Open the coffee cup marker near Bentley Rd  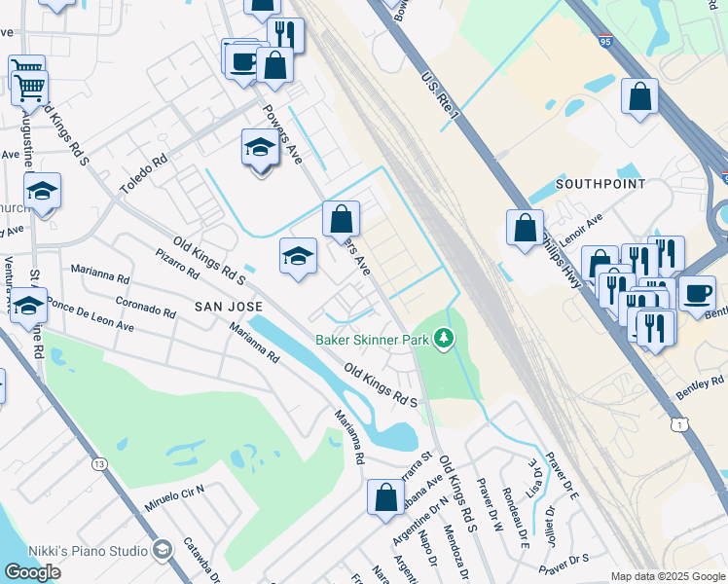pyautogui.click(x=697, y=295)
